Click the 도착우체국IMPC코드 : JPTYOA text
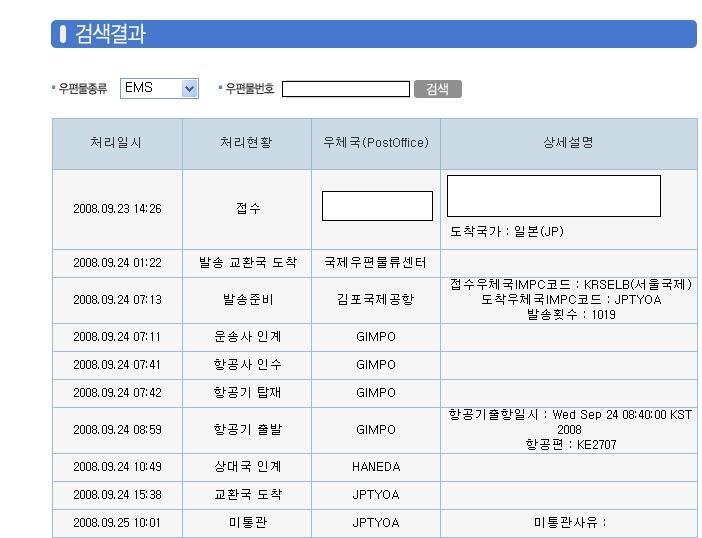 [571, 299]
